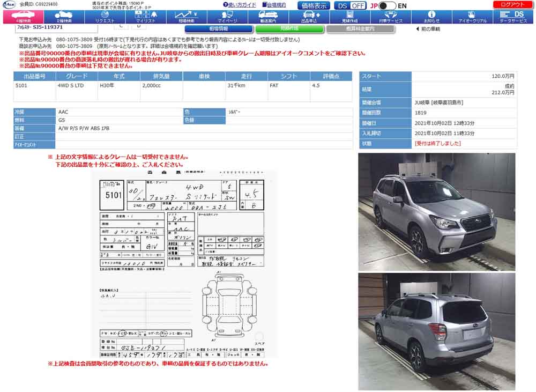Click the status [受付は終了しました]
This screenshot has height=392, width=536.
click(437, 144)
